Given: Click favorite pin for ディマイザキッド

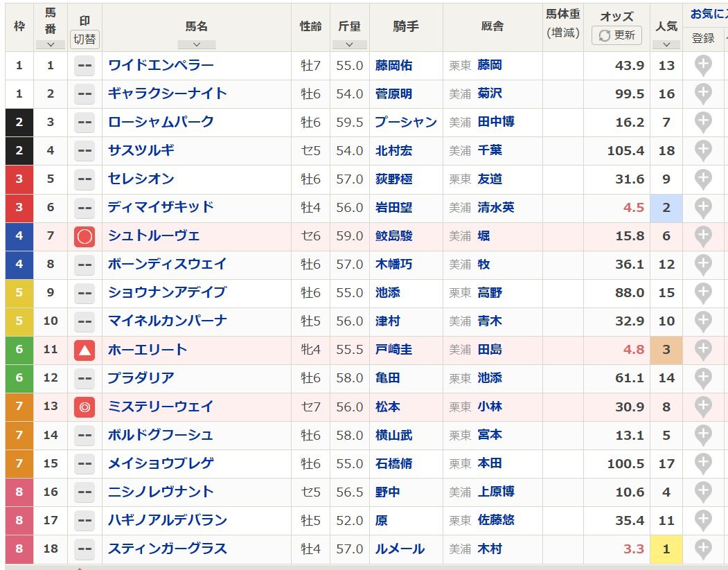Looking at the screenshot, I should click(x=703, y=208).
